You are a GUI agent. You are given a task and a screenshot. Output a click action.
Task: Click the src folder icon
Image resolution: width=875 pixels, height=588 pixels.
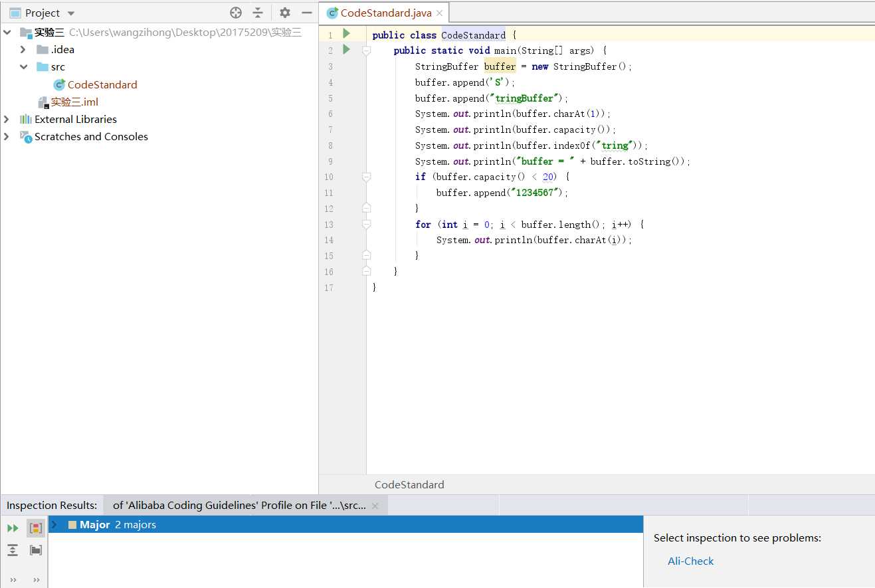43,67
